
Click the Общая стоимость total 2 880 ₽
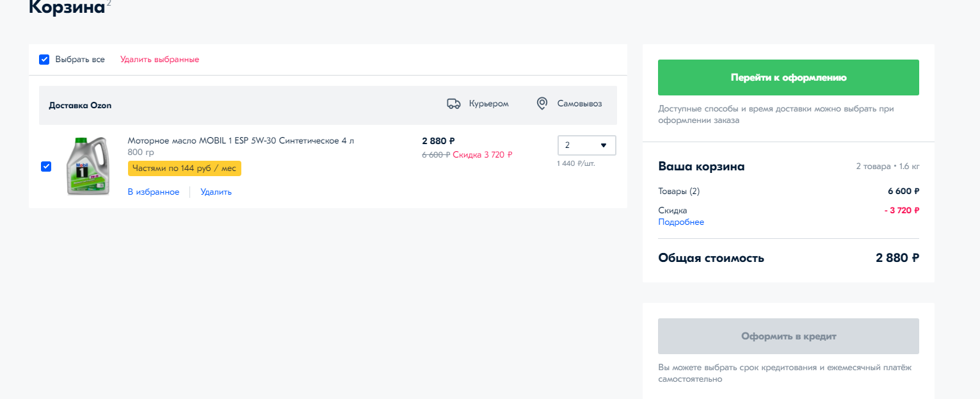[897, 258]
